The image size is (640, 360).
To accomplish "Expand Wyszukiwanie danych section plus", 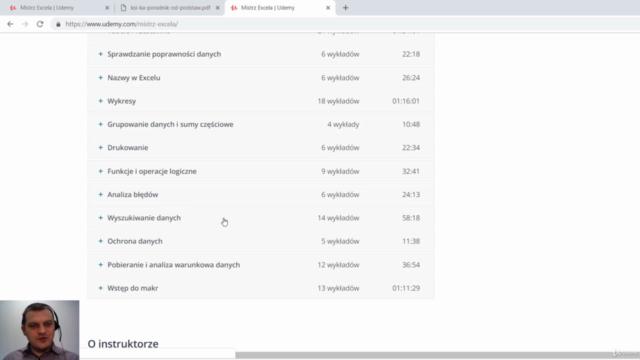I will pyautogui.click(x=100, y=218).
